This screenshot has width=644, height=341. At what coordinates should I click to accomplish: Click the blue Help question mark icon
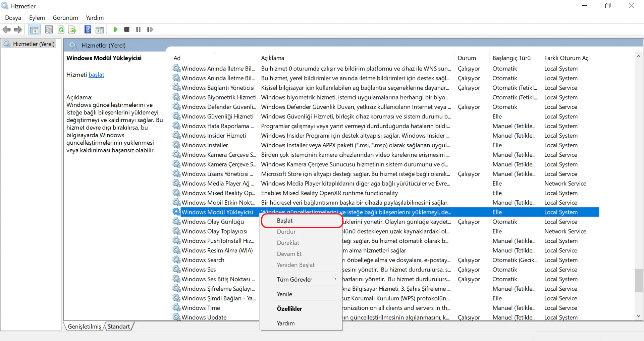[x=88, y=30]
